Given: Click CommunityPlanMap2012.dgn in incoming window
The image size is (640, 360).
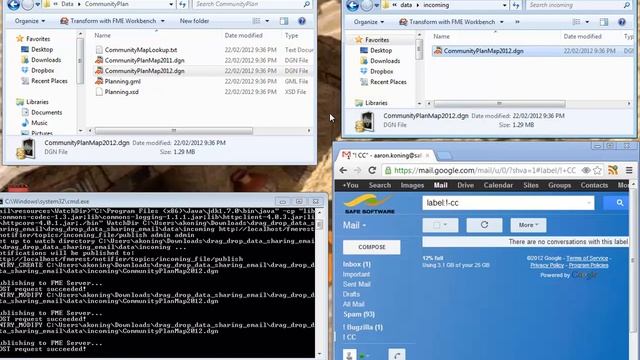Looking at the screenshot, I should pos(483,51).
